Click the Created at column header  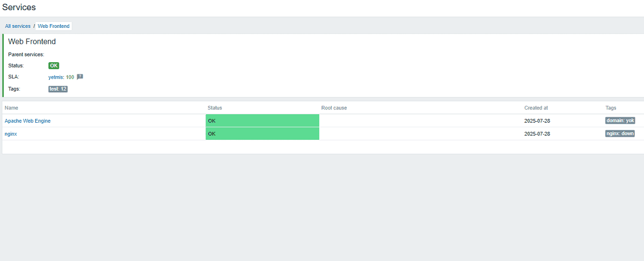(536, 108)
